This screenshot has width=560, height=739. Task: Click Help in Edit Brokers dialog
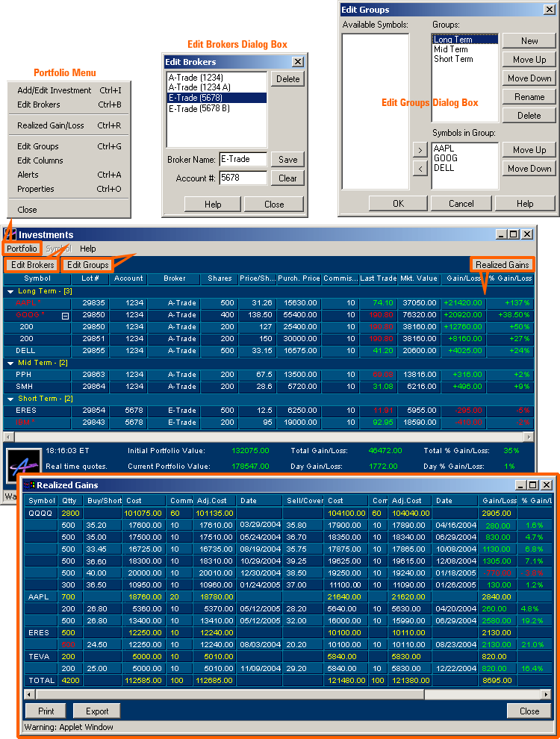pyautogui.click(x=213, y=204)
